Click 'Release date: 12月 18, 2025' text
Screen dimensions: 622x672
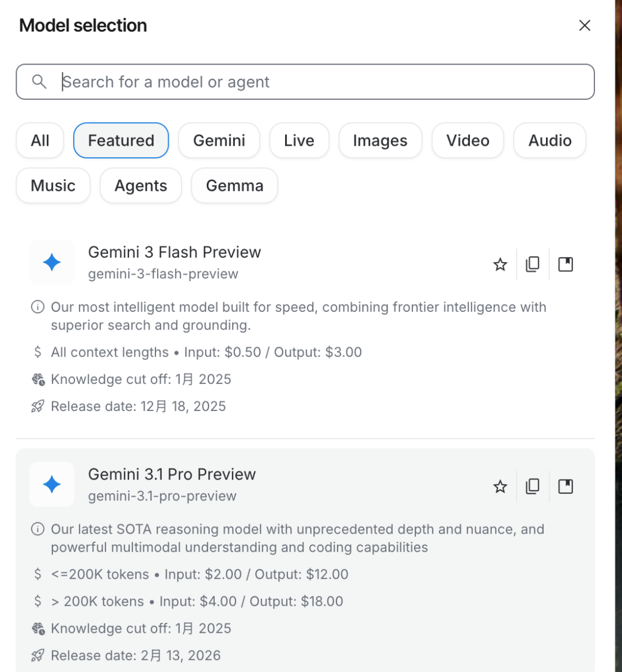138,406
